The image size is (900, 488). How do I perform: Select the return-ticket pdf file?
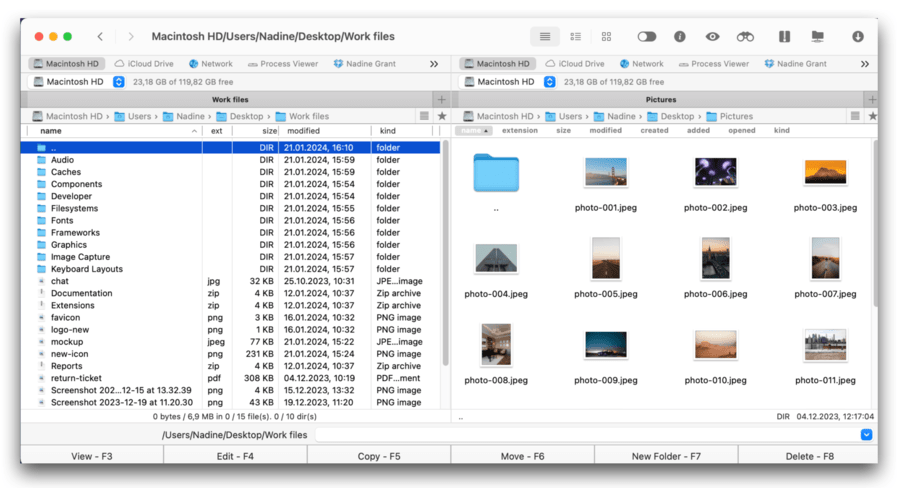[x=230, y=378]
